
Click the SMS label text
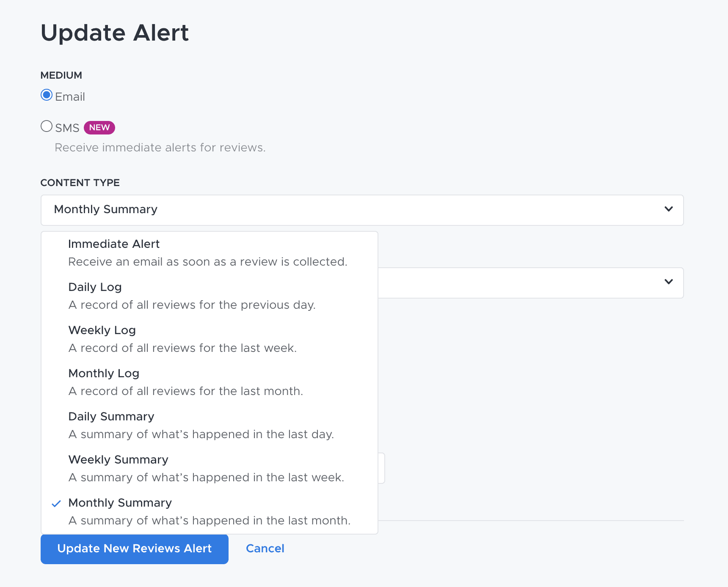tap(67, 128)
